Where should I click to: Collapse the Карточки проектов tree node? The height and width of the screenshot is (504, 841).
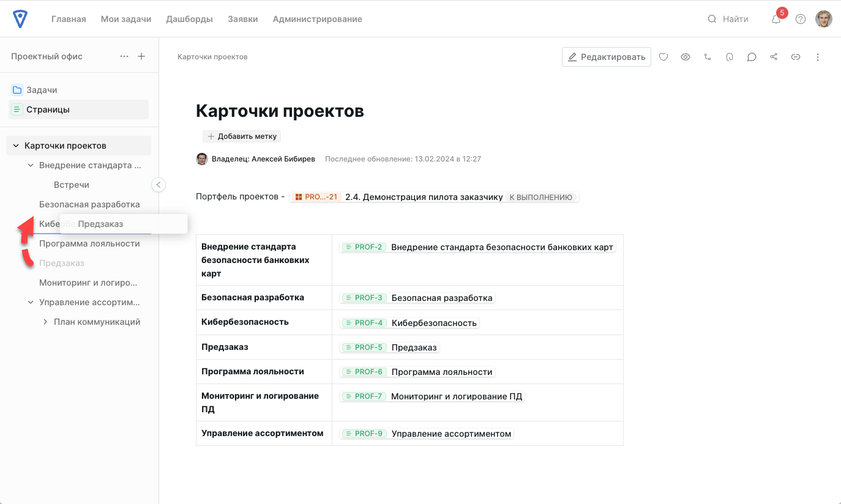click(16, 146)
